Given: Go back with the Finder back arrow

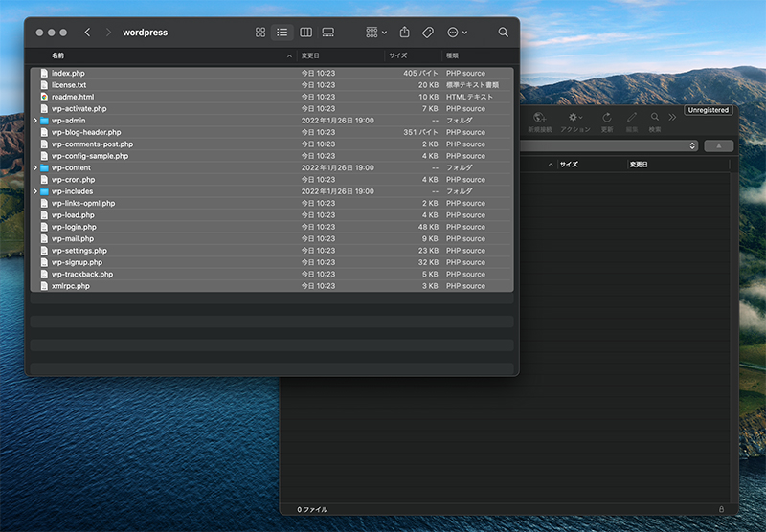Looking at the screenshot, I should (87, 33).
